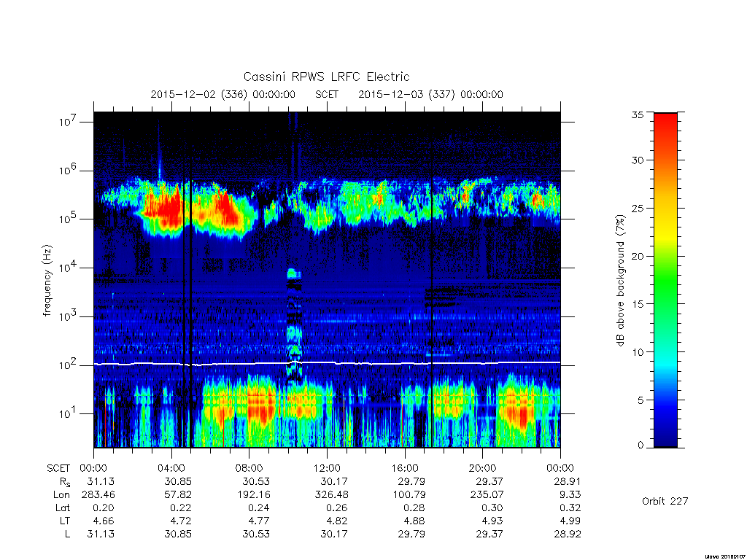Click the title 'Cassini RPWS LRFC Electric'
The width and height of the screenshot is (747, 560).
(326, 77)
